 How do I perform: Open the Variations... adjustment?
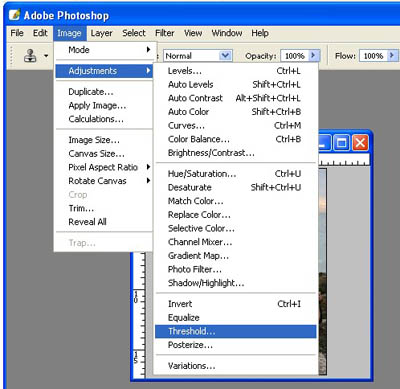point(236,366)
